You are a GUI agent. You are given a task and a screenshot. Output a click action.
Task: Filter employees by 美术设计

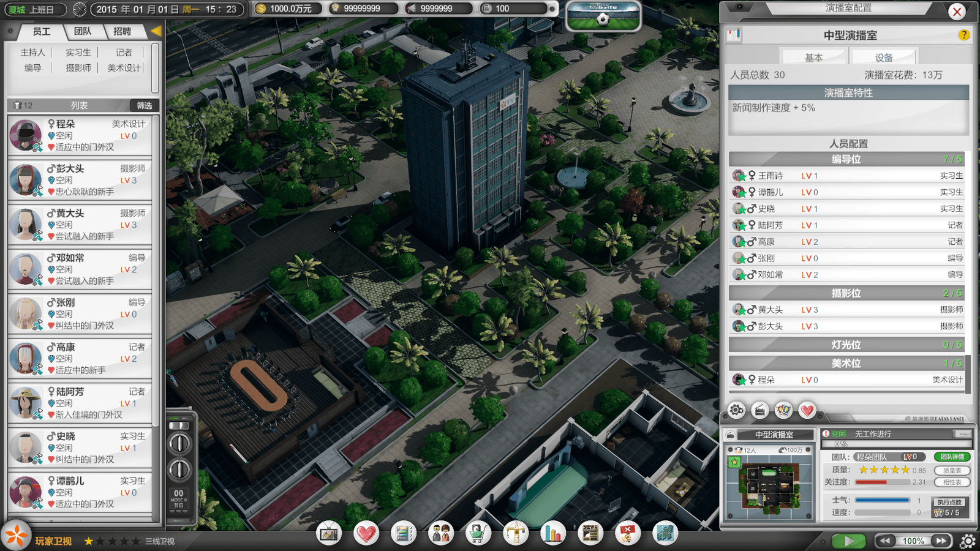(x=124, y=68)
